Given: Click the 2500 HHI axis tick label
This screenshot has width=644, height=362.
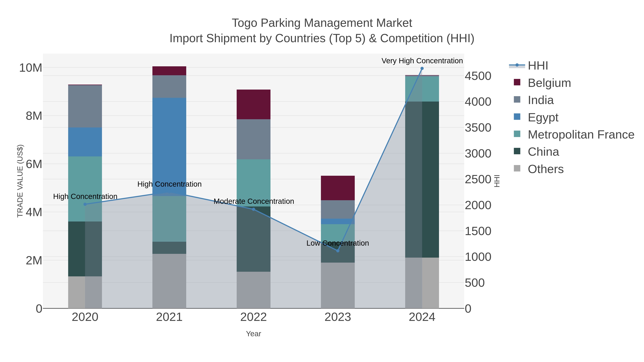Looking at the screenshot, I should [x=478, y=179].
